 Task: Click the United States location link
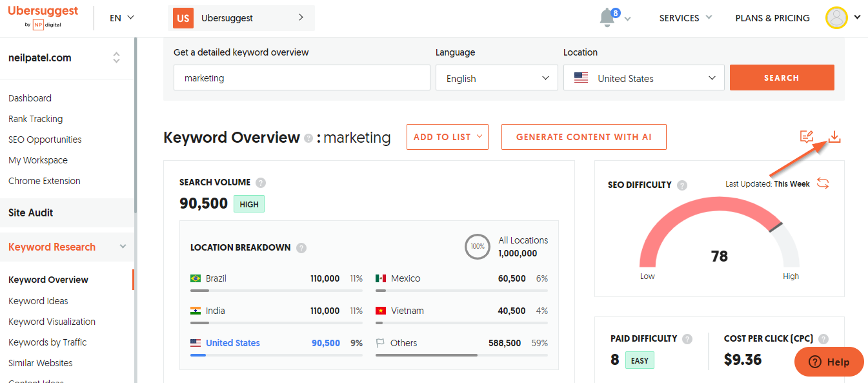[232, 343]
